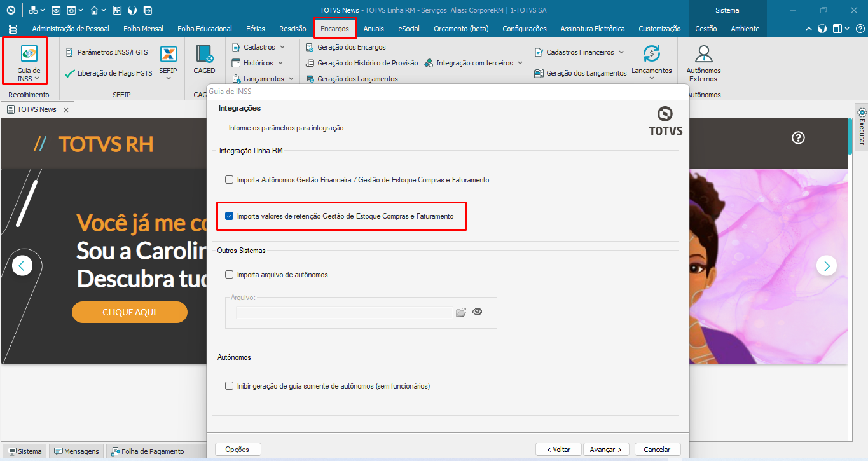Open Autônomos Externos
This screenshot has height=461, width=868.
703,64
